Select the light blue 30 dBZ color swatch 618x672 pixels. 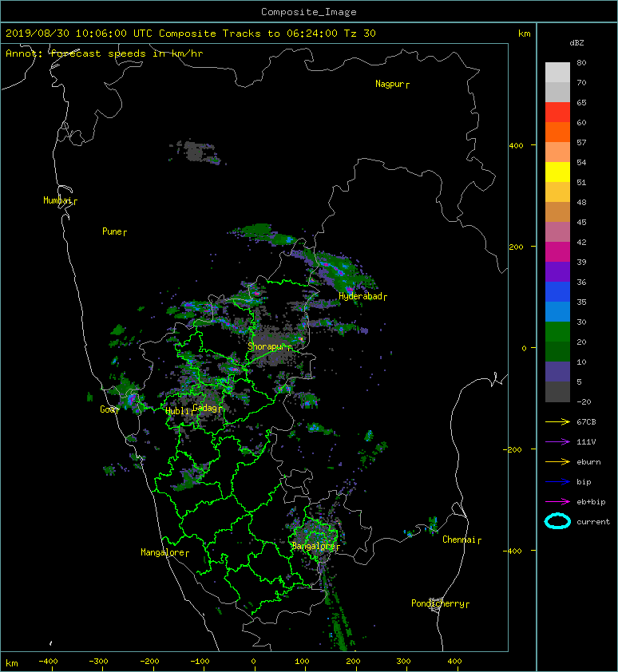point(557,312)
